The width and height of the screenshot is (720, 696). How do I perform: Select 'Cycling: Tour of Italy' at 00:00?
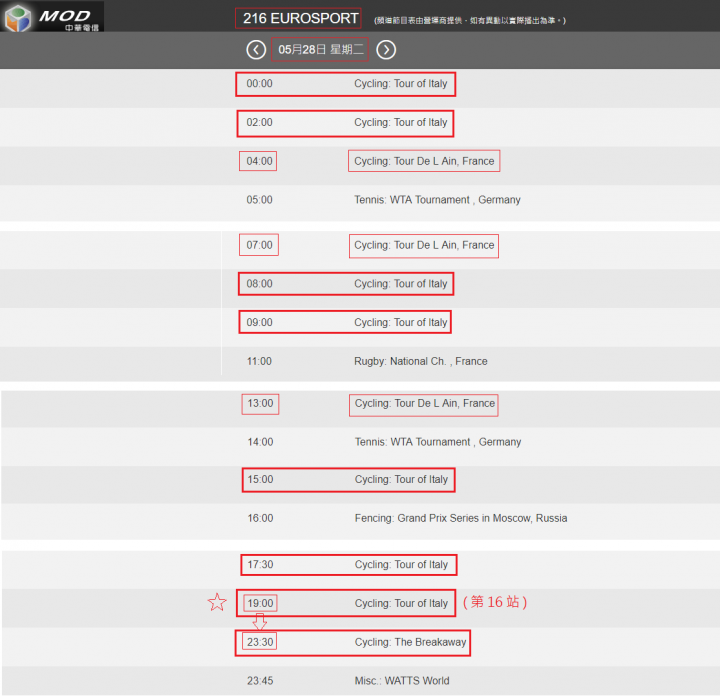[x=400, y=84]
